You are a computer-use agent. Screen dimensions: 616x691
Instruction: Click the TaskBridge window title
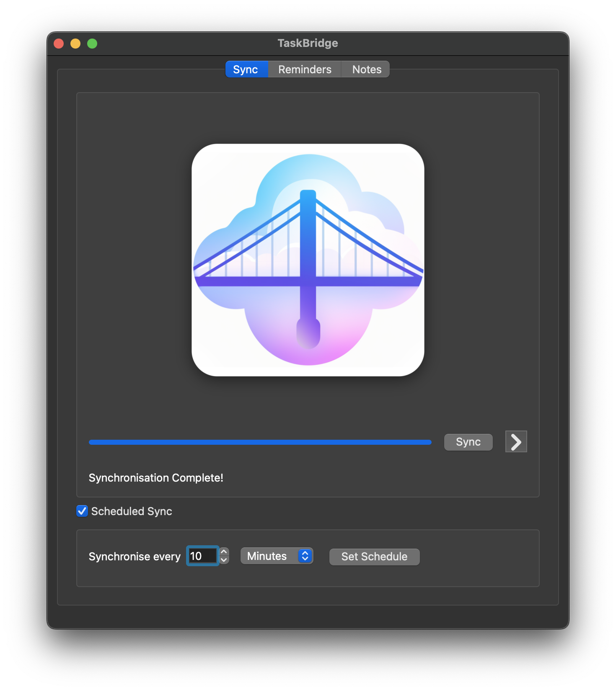[x=308, y=43]
